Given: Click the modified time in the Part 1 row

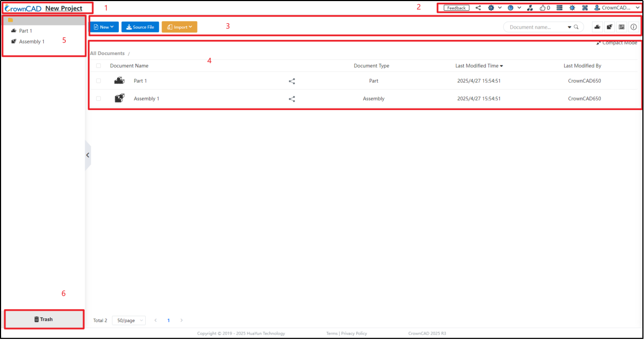Looking at the screenshot, I should coord(479,81).
